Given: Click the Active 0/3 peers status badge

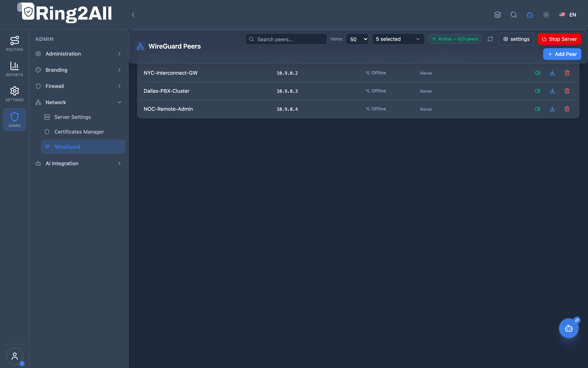Looking at the screenshot, I should pos(455,39).
